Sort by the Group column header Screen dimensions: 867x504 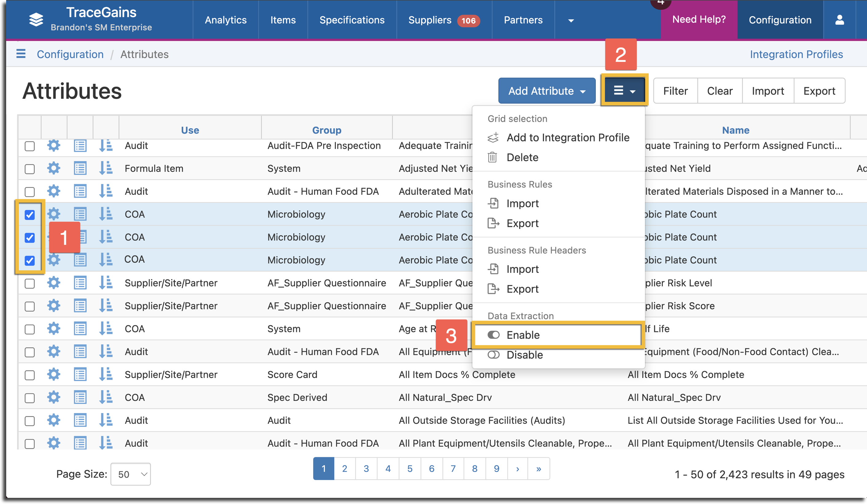327,130
